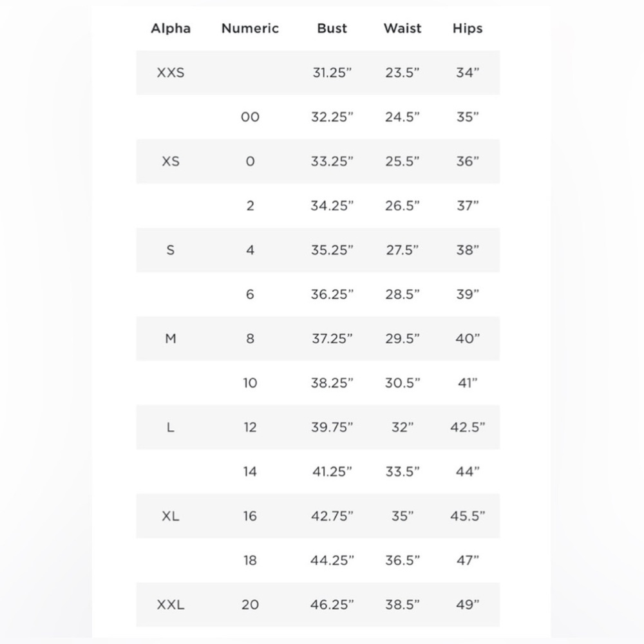Viewport: 644px width, 644px height.
Task: Click the Hips column header
Action: click(468, 28)
